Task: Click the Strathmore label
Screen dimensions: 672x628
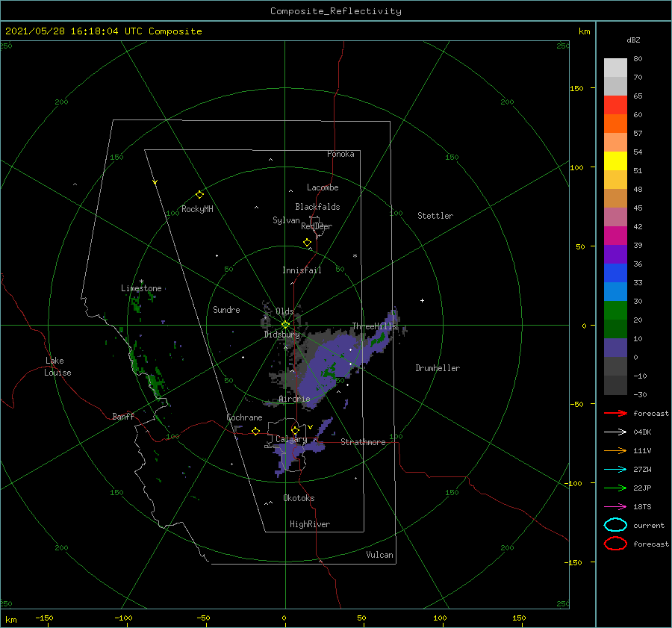Action: coord(363,442)
